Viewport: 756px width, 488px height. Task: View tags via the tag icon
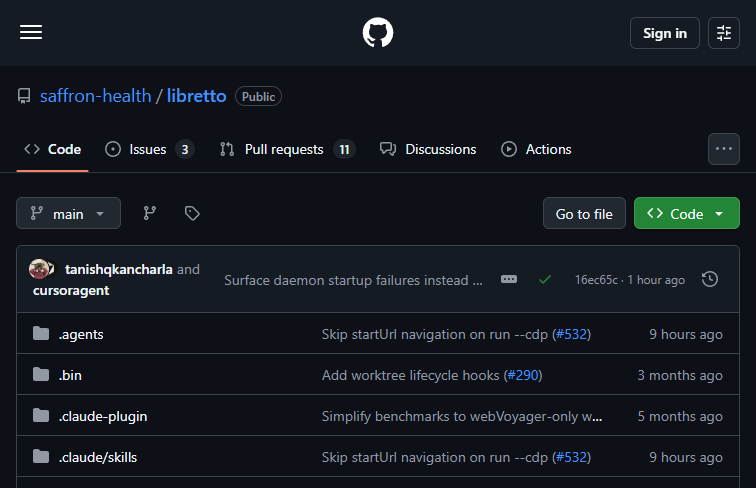(192, 213)
